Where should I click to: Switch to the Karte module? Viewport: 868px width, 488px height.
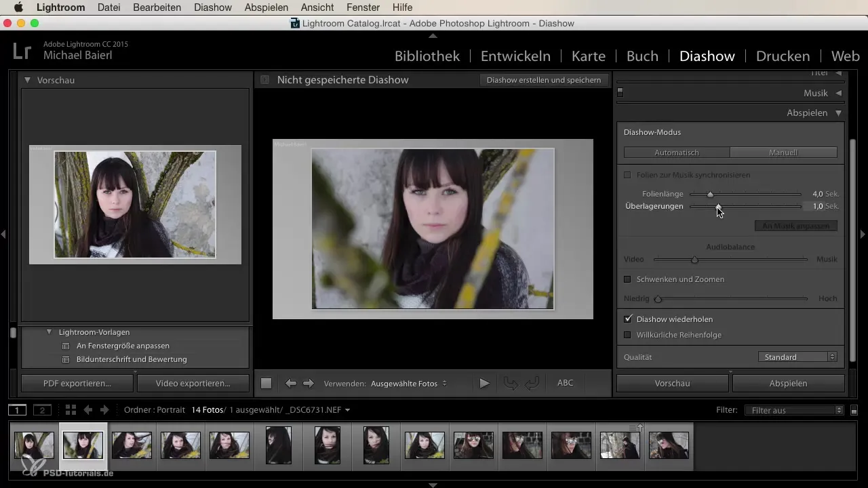click(x=588, y=56)
